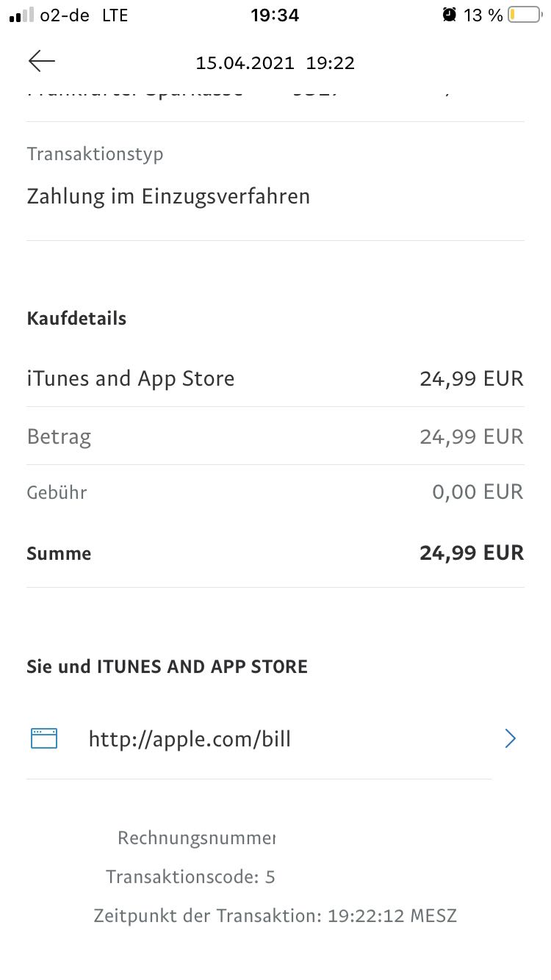The height and width of the screenshot is (980, 551).
Task: Open the http://apple.com/bill link
Action: point(190,738)
